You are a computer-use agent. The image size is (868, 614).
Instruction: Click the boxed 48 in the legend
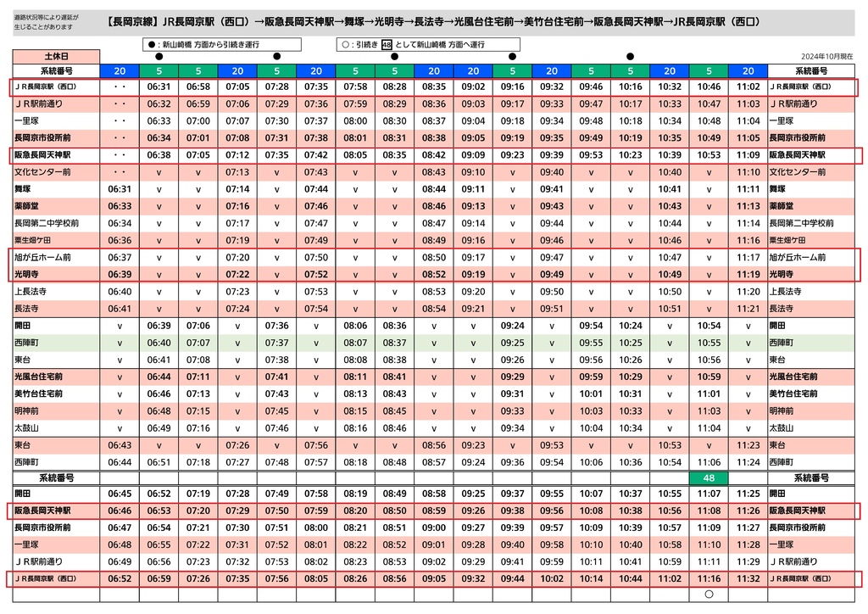(x=387, y=45)
